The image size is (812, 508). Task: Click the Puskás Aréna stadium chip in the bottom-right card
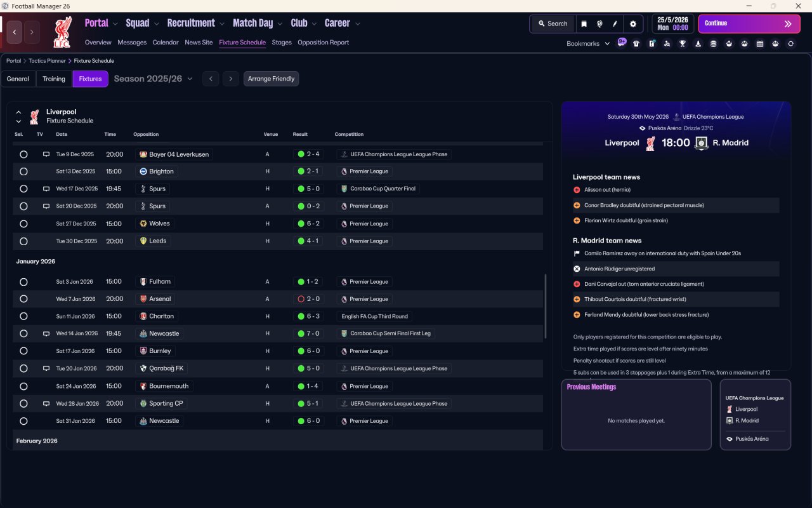[x=747, y=439]
